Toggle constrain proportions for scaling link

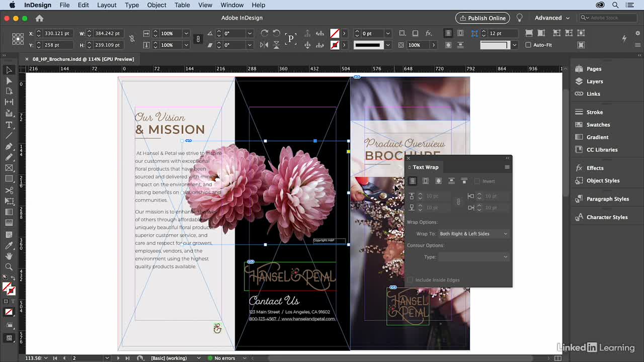point(198,39)
